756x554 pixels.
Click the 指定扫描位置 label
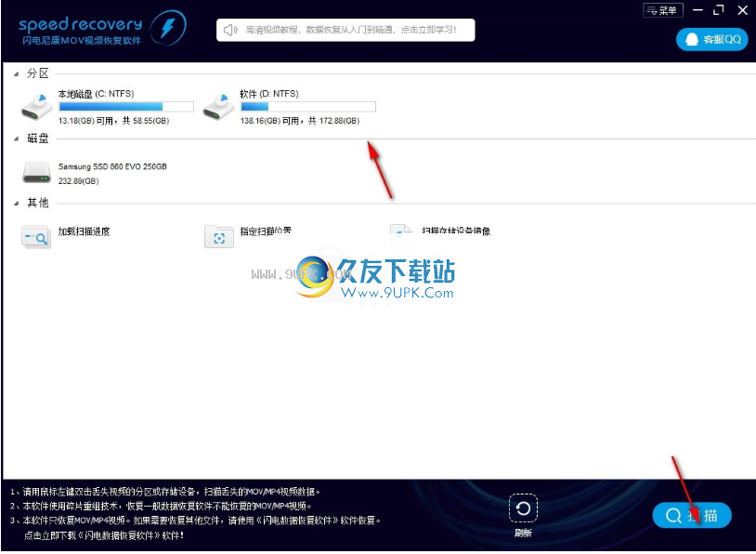(x=266, y=231)
